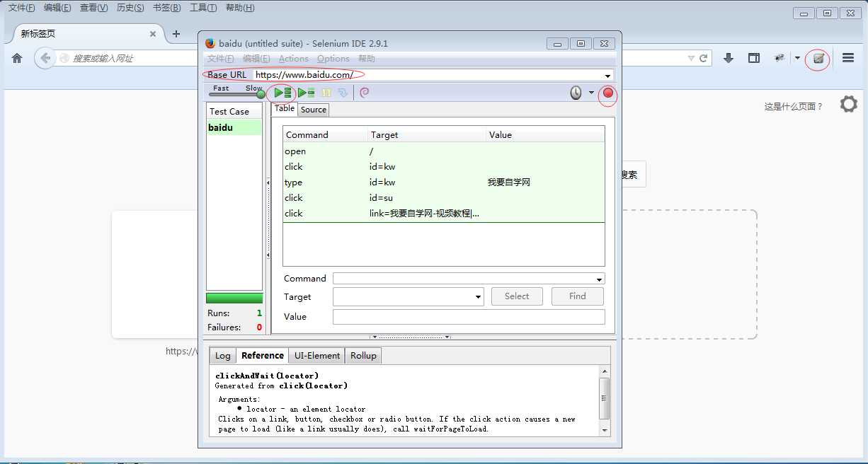The width and height of the screenshot is (868, 464).
Task: Click the Pause/Resume toolbar icon
Action: click(x=326, y=93)
